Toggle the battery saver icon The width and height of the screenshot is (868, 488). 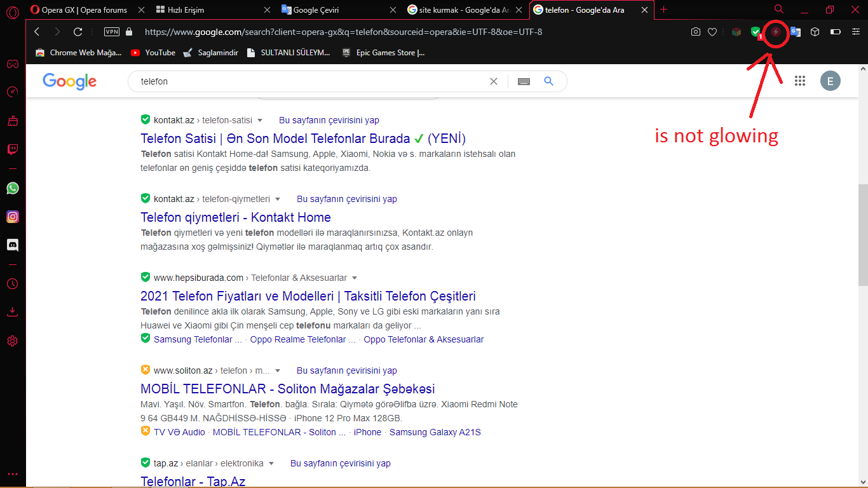(836, 32)
